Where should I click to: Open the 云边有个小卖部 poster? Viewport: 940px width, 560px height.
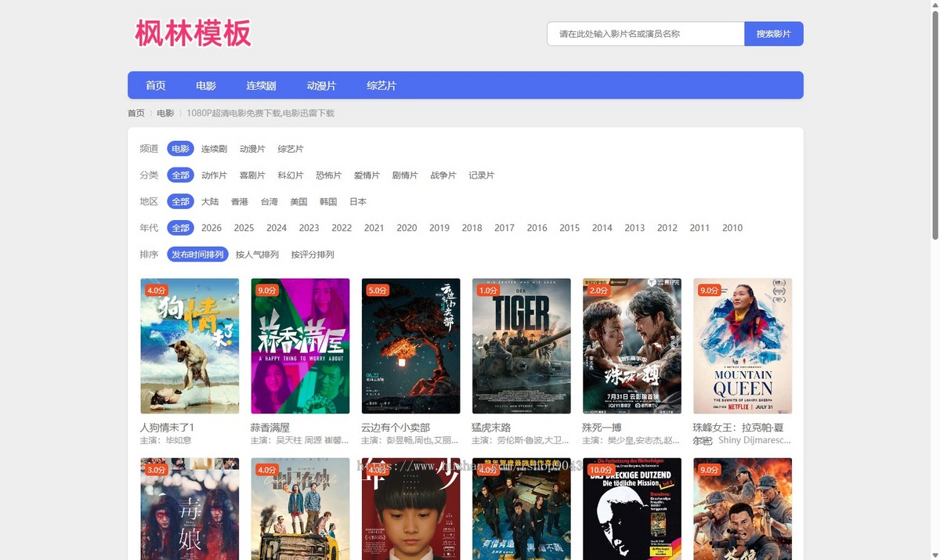[410, 346]
